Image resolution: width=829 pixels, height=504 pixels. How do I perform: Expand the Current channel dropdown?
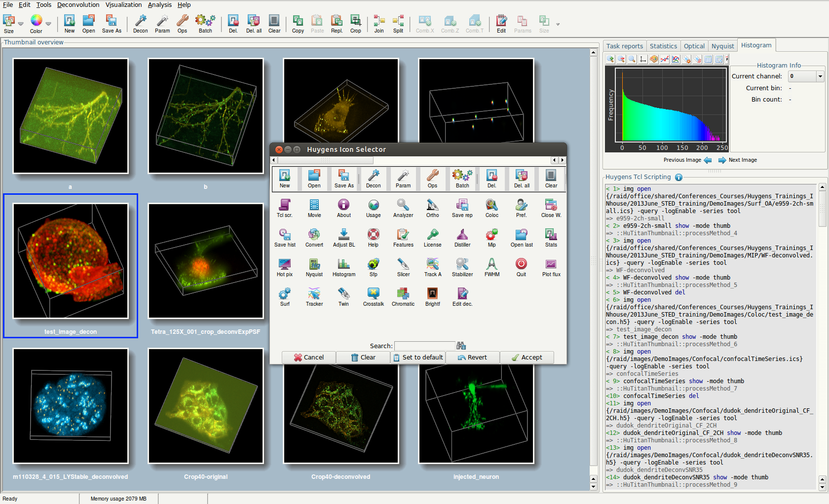[820, 76]
